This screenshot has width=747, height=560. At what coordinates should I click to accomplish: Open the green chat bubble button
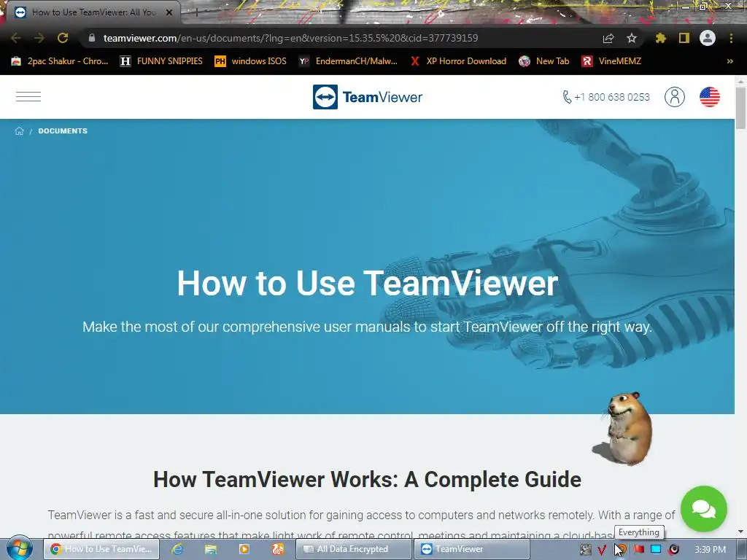[x=704, y=508]
